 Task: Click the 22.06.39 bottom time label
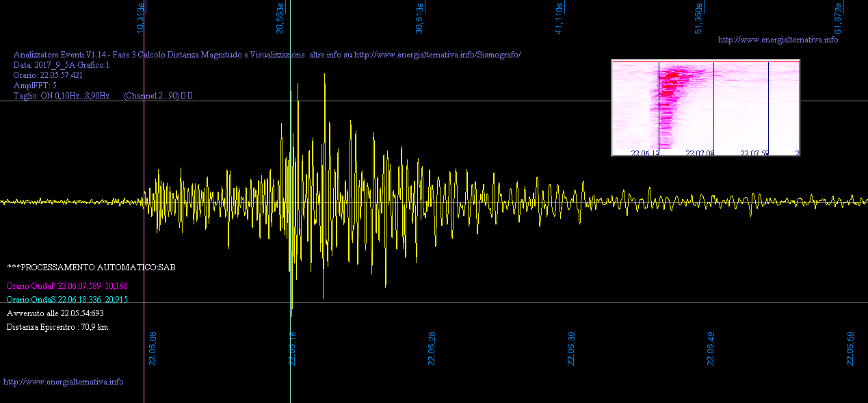tap(571, 349)
